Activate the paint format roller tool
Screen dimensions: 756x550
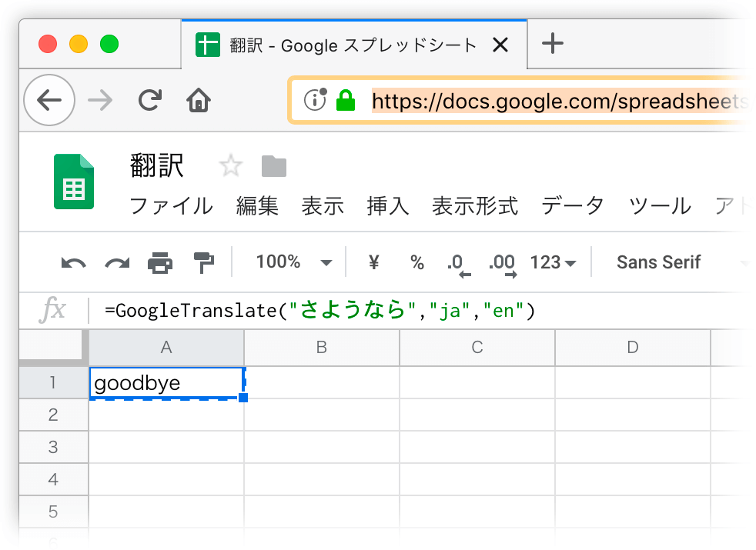(x=203, y=262)
